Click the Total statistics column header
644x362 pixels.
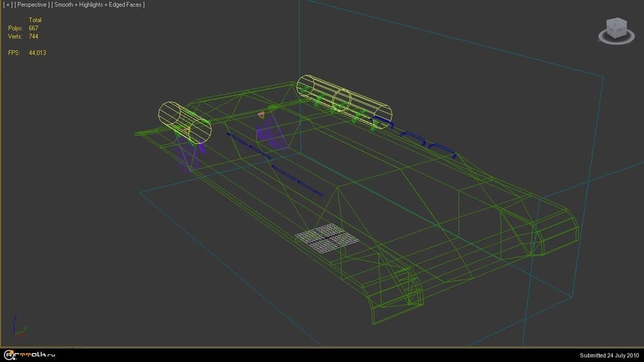pyautogui.click(x=35, y=20)
